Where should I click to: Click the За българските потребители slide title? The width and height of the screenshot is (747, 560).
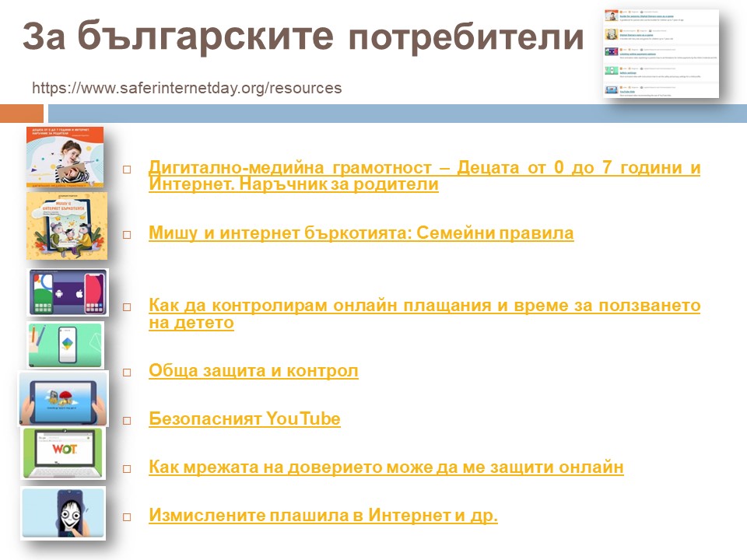(x=303, y=37)
